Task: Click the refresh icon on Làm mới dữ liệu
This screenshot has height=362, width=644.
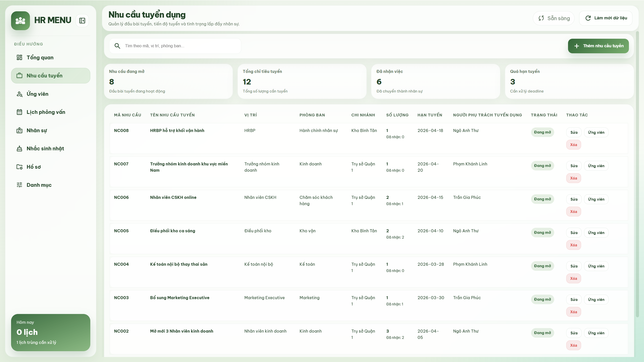Action: coord(588,18)
